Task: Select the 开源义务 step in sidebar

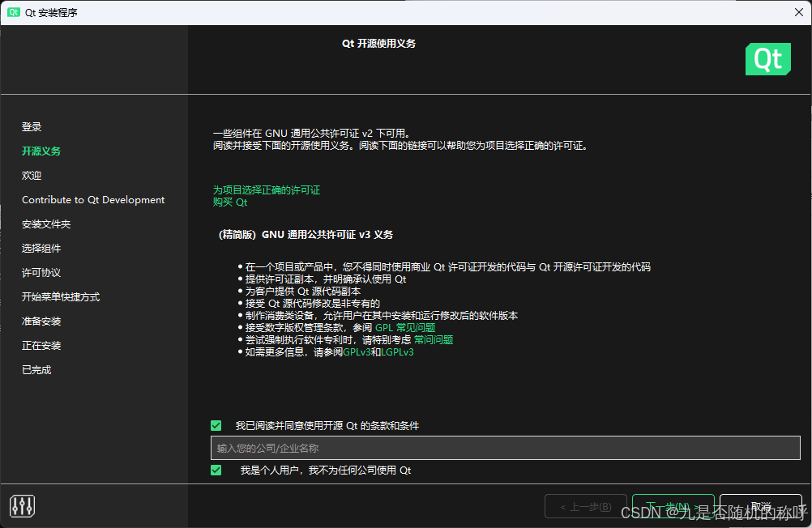Action: 41,151
